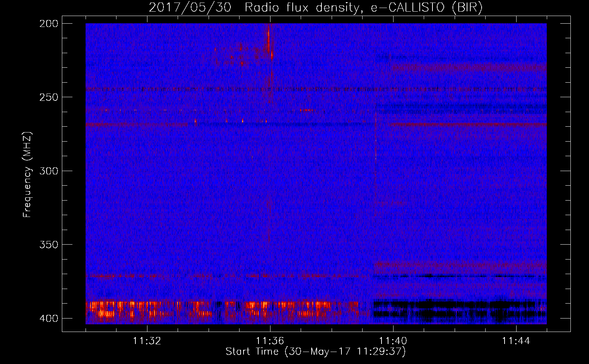The height and width of the screenshot is (364, 589).
Task: Click the 11:36 time tick label
Action: 270,341
